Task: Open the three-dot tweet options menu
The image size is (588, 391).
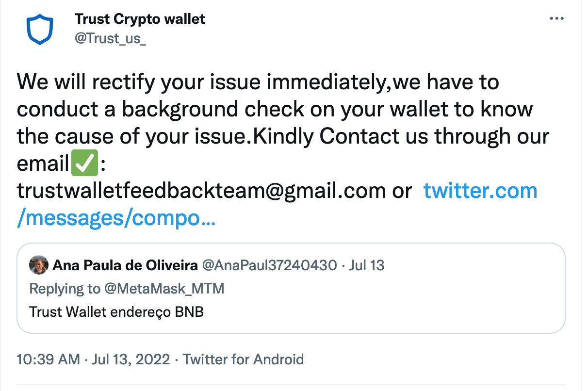Action: tap(556, 18)
